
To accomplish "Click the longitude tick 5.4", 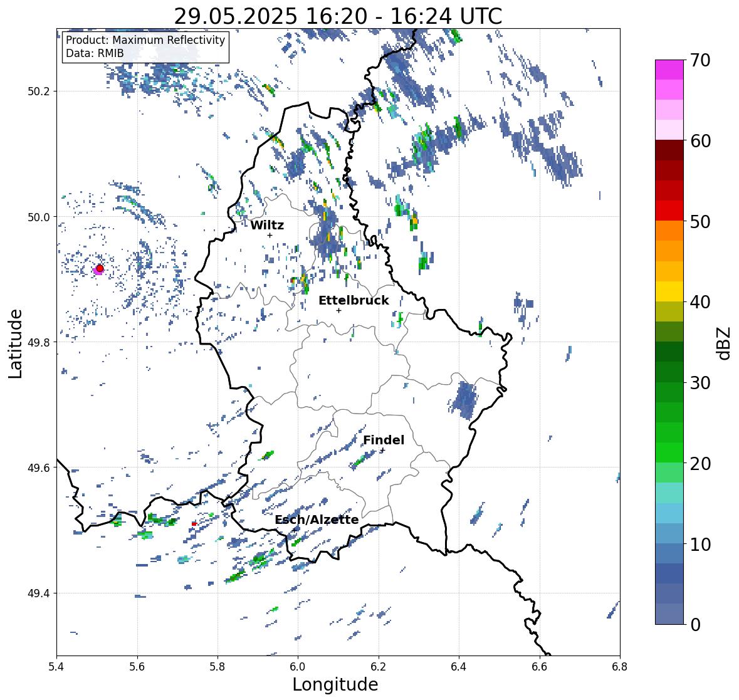I will (x=56, y=666).
